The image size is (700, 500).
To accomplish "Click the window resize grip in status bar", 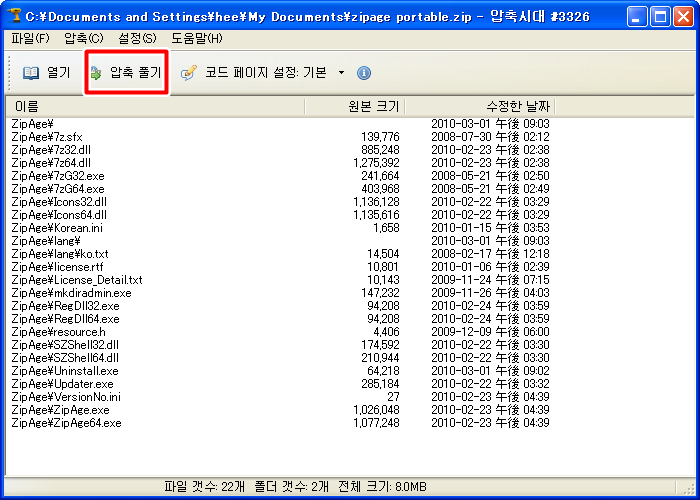I will point(688,487).
